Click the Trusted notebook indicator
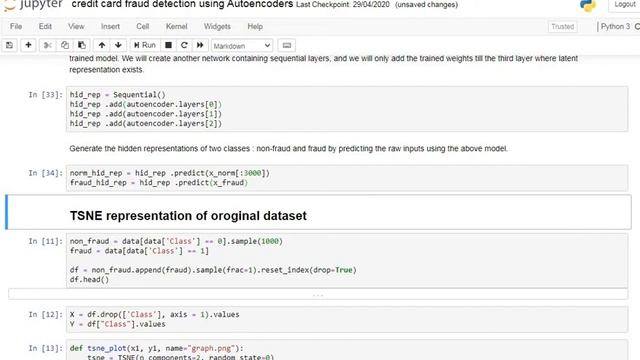This screenshot has height=360, width=640. click(562, 27)
